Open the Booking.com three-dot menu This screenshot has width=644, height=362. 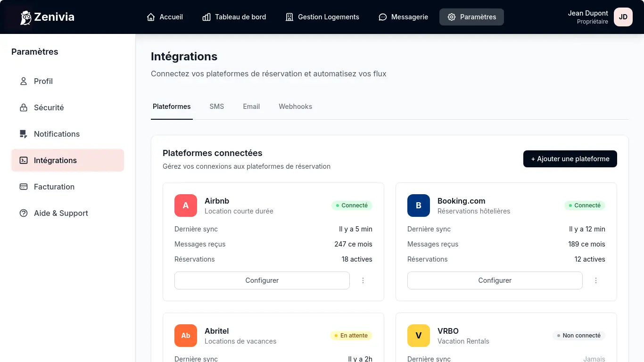tap(596, 280)
